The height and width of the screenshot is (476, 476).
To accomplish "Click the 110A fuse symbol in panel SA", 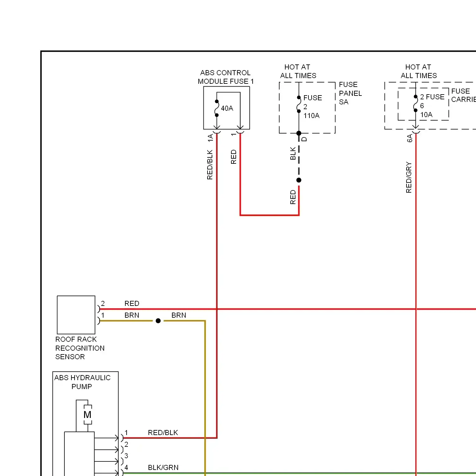I will [x=299, y=104].
